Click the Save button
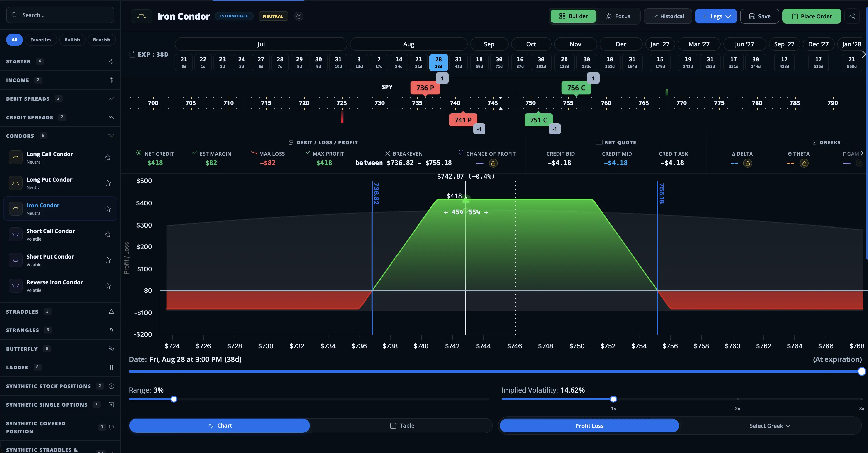The width and height of the screenshot is (868, 453). pos(760,16)
